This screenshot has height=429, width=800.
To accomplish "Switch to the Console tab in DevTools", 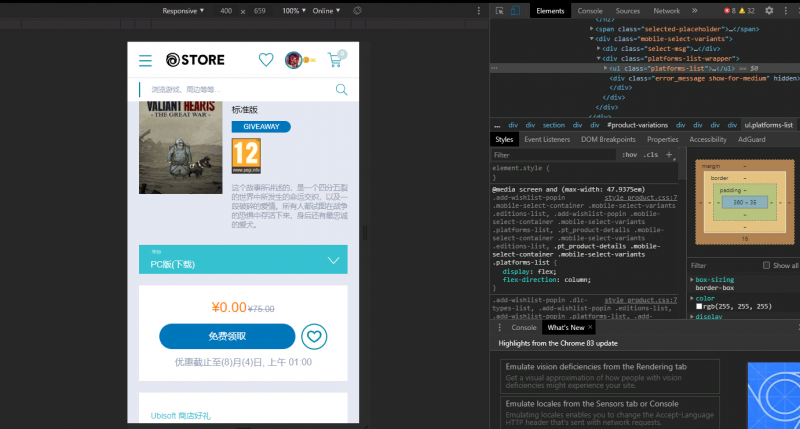I will click(590, 11).
